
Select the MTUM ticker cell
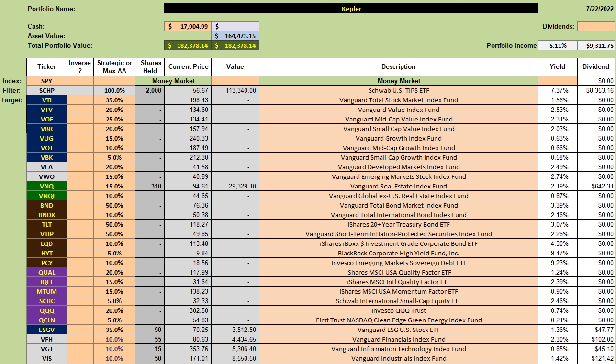coord(46,291)
